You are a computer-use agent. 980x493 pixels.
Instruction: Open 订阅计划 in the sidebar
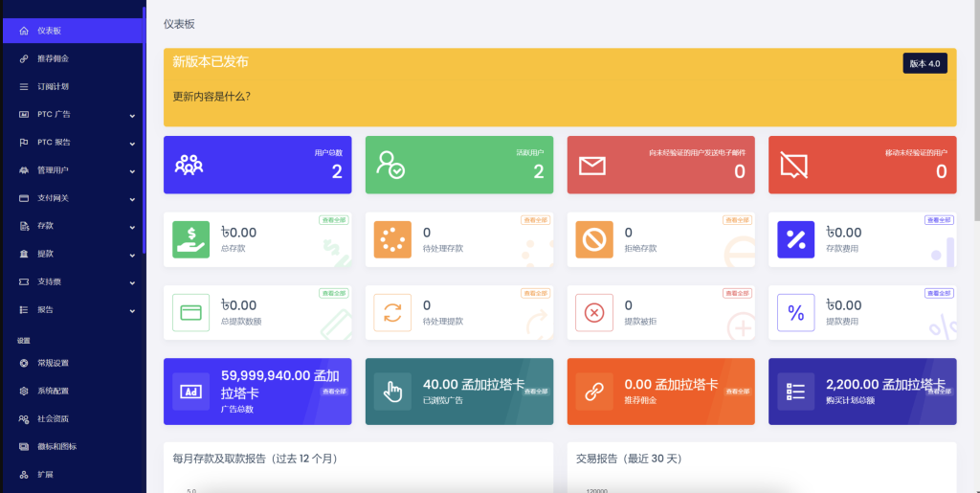[x=53, y=86]
